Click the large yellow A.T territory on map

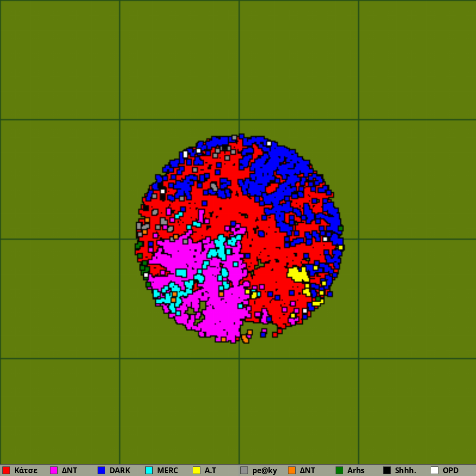pos(298,274)
